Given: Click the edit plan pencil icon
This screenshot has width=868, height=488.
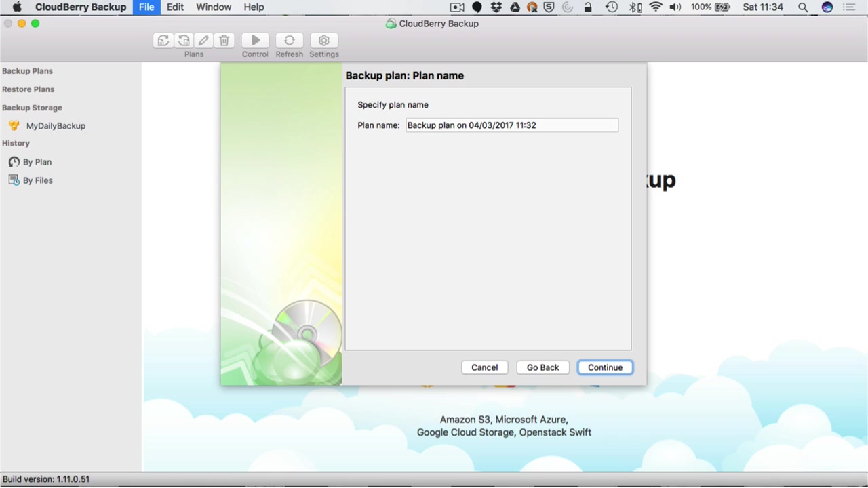Looking at the screenshot, I should [x=203, y=41].
